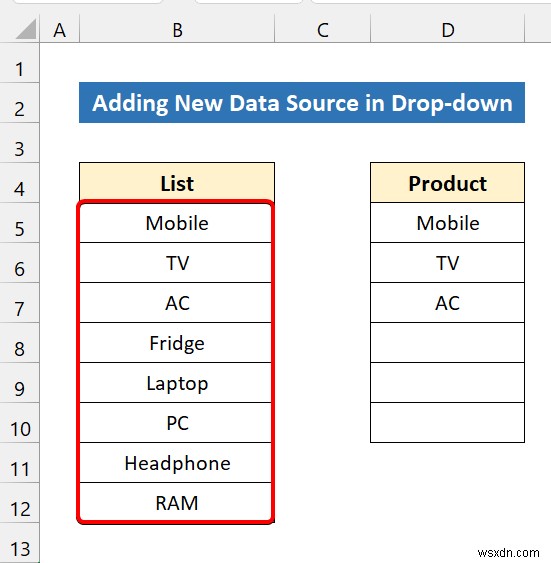Select 'AC' cell in Product column
The height and width of the screenshot is (563, 551).
[x=448, y=303]
